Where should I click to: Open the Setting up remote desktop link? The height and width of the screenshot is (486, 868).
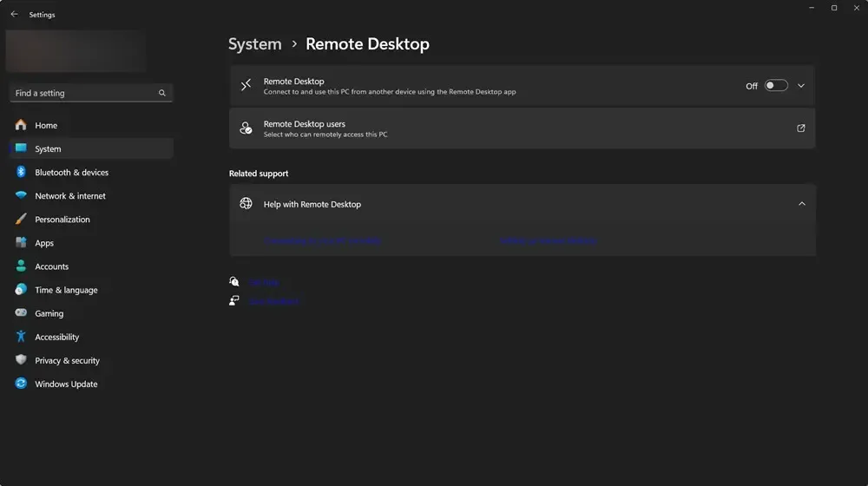(x=548, y=240)
